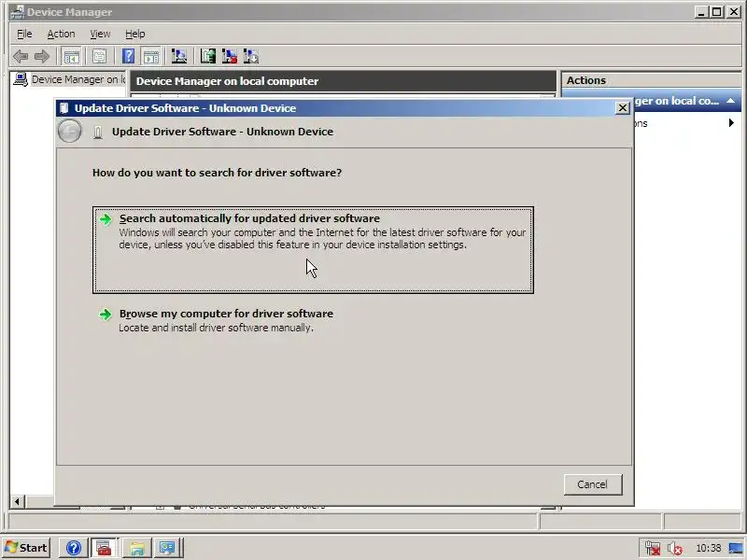Click the Show desktop icon in the tray

[x=737, y=549]
